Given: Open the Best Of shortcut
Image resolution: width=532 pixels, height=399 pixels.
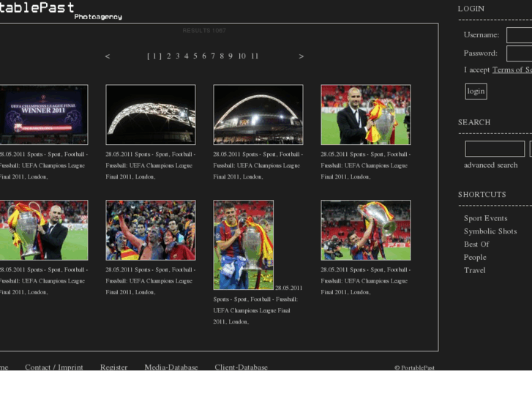Looking at the screenshot, I should click(x=476, y=244).
